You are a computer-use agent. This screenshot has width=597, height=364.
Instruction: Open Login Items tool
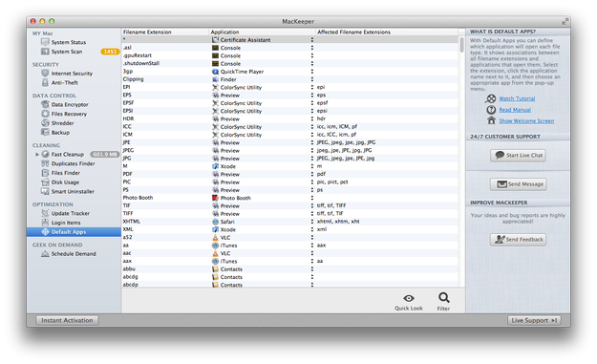tap(66, 223)
